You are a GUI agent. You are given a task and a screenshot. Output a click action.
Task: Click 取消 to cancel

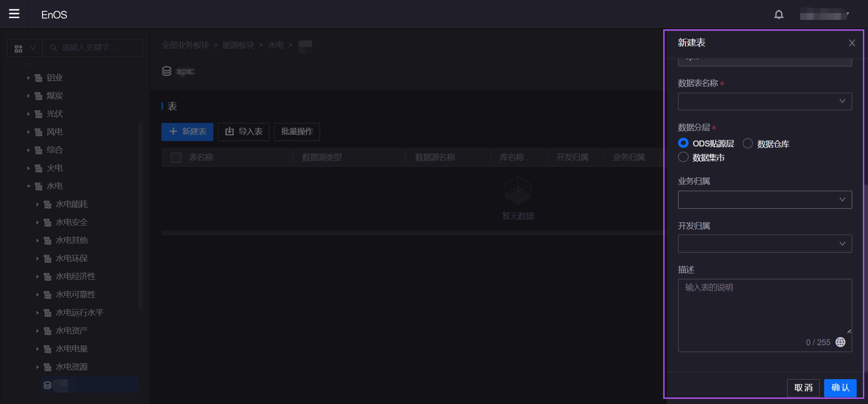coord(803,388)
